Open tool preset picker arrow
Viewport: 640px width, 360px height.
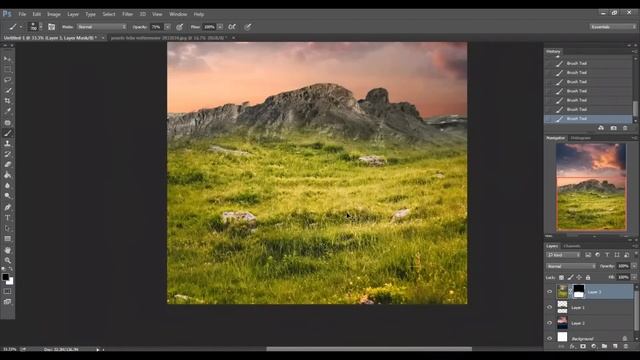(21, 27)
